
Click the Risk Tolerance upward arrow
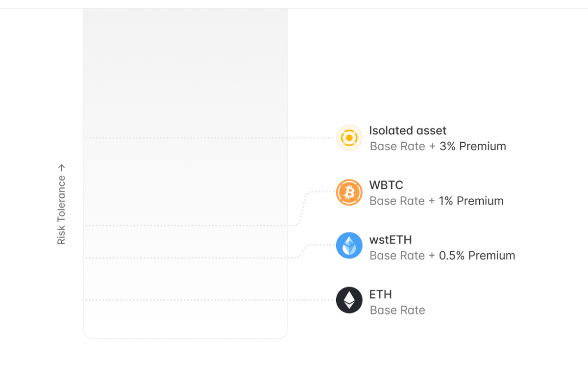coord(61,168)
